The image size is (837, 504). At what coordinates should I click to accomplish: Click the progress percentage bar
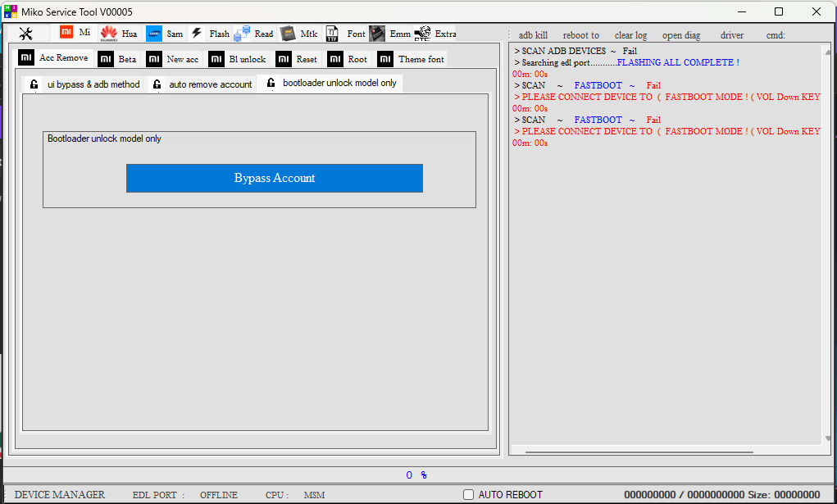pos(414,474)
